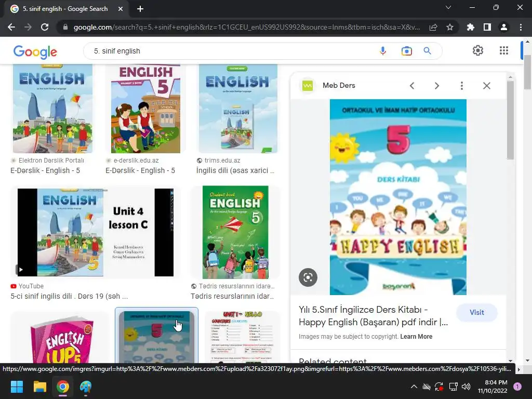Open the red English 5 student's book image
532x399 pixels.
[x=145, y=109]
